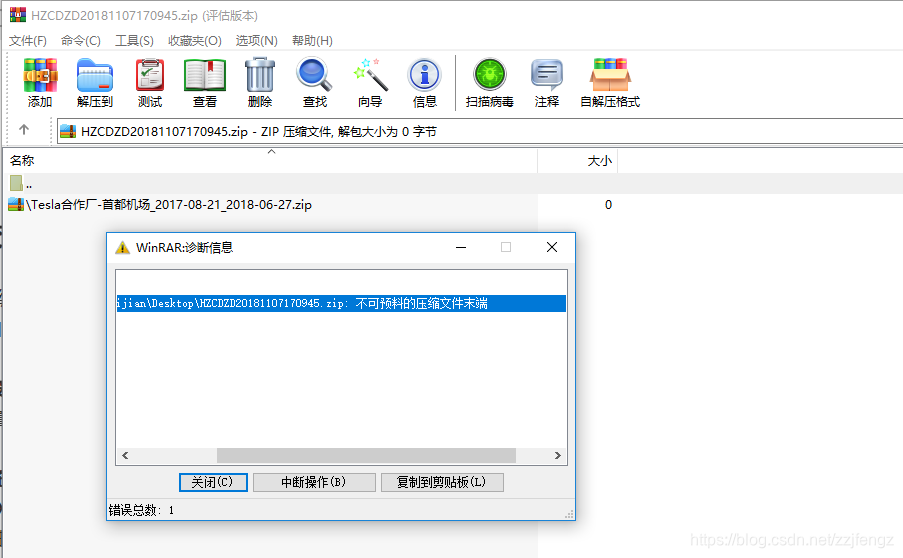Open the 注释 (Comment) tool
The image size is (903, 558).
pos(547,82)
